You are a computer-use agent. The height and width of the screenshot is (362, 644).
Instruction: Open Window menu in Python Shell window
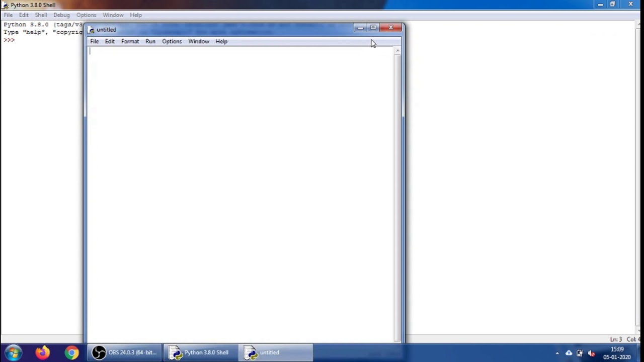pyautogui.click(x=113, y=15)
